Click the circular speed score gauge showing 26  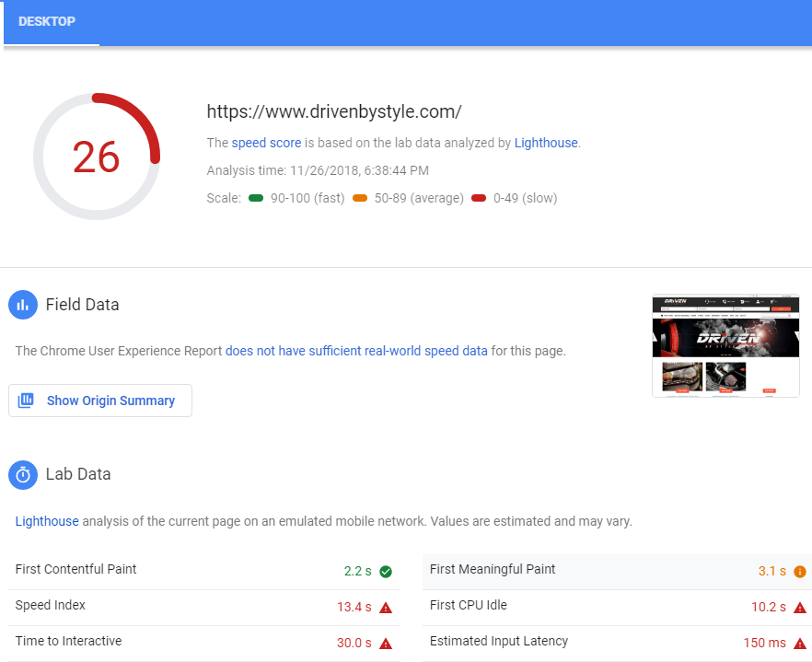[x=97, y=157]
